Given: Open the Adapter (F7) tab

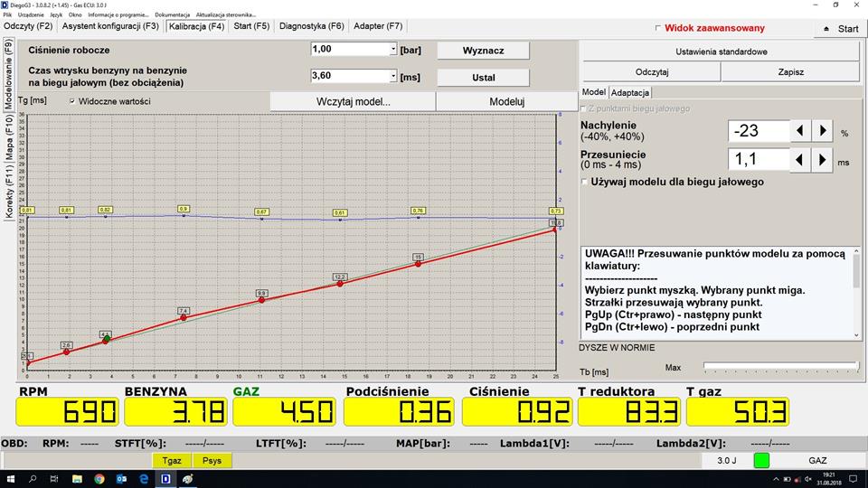Looking at the screenshot, I should tap(378, 26).
